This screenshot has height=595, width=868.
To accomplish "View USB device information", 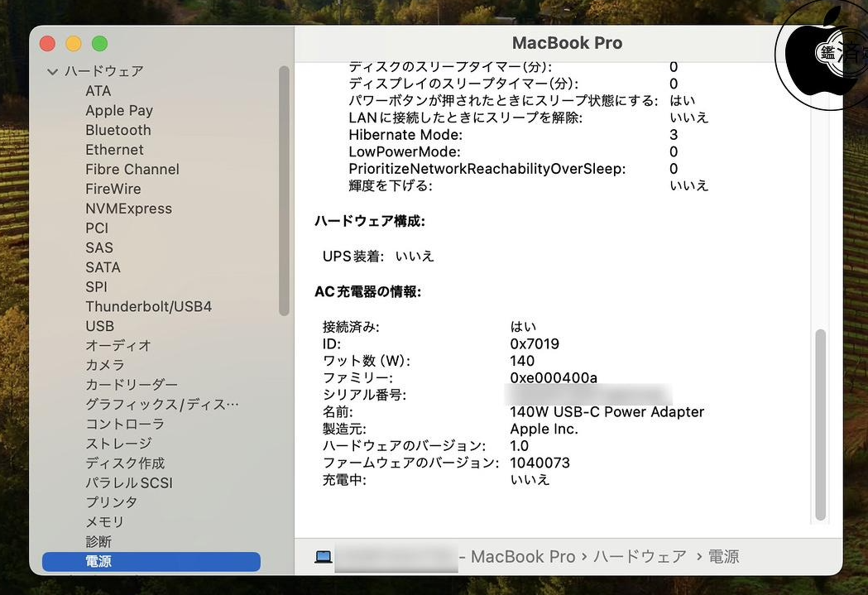I will coord(99,326).
